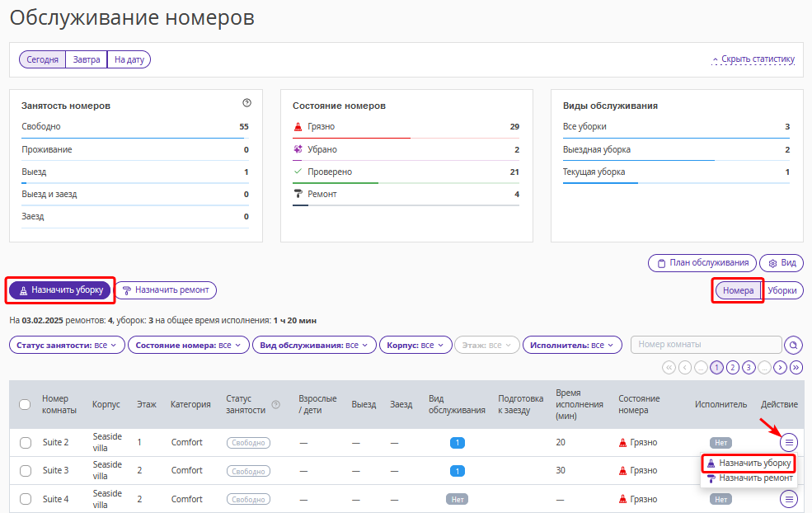This screenshot has width=812, height=513.
Task: Click the Скрыть статистику link
Action: point(753,59)
